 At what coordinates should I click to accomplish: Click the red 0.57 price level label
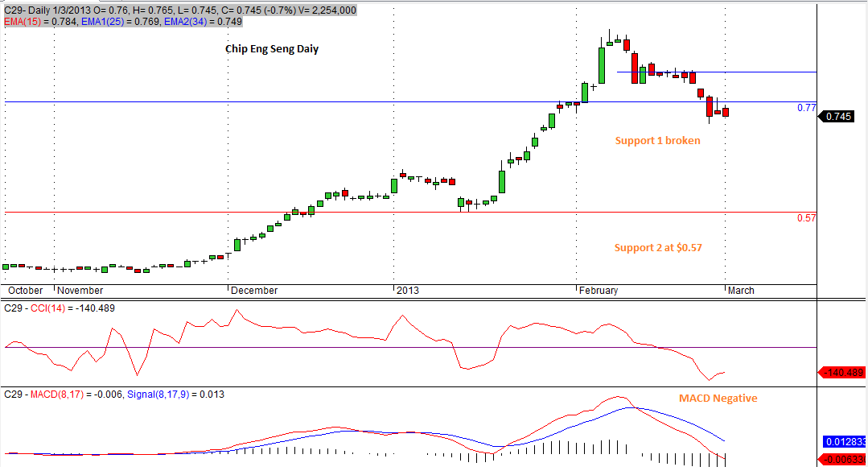806,218
